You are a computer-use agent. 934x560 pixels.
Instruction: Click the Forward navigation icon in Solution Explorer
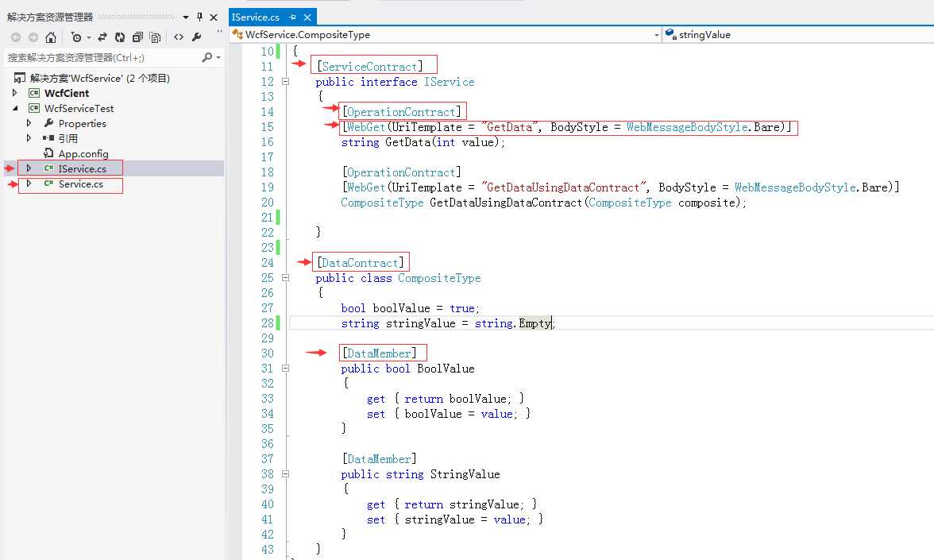pyautogui.click(x=33, y=37)
